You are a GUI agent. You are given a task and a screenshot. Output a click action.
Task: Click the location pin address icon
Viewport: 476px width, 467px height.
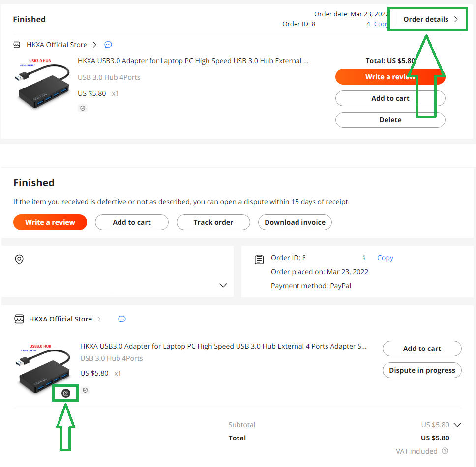pyautogui.click(x=19, y=260)
